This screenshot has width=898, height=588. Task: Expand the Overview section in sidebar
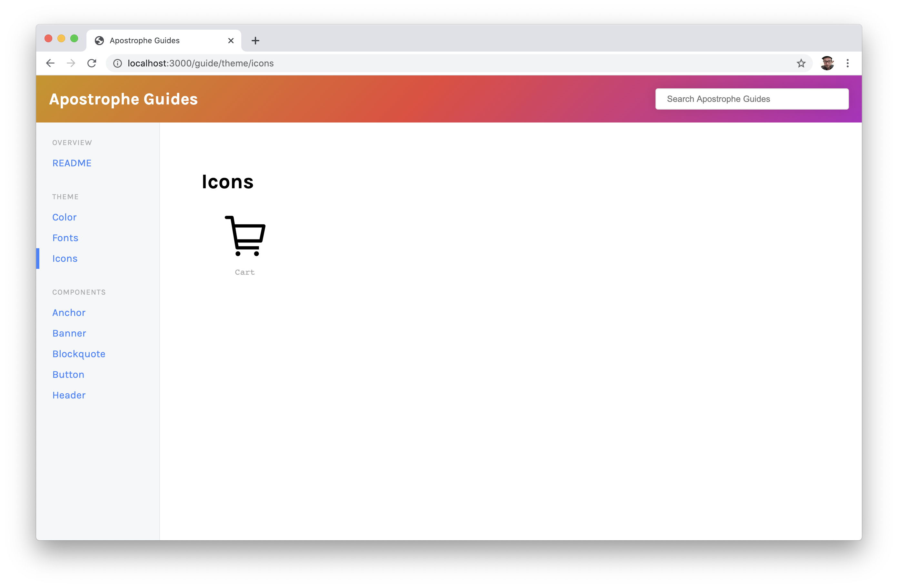click(72, 142)
